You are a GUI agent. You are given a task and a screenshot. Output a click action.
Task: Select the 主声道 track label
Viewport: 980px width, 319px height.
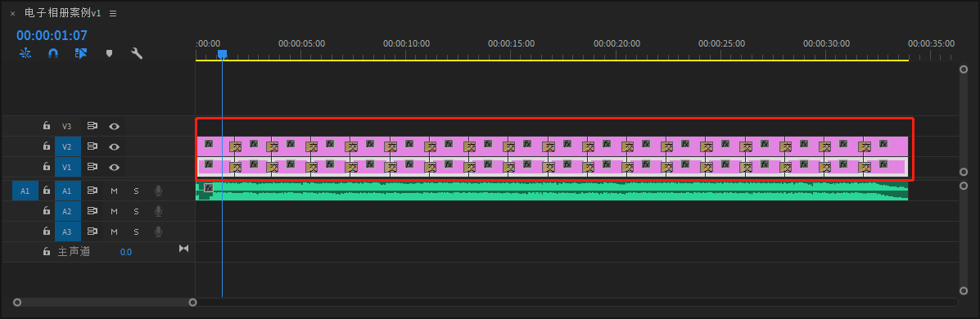point(74,252)
